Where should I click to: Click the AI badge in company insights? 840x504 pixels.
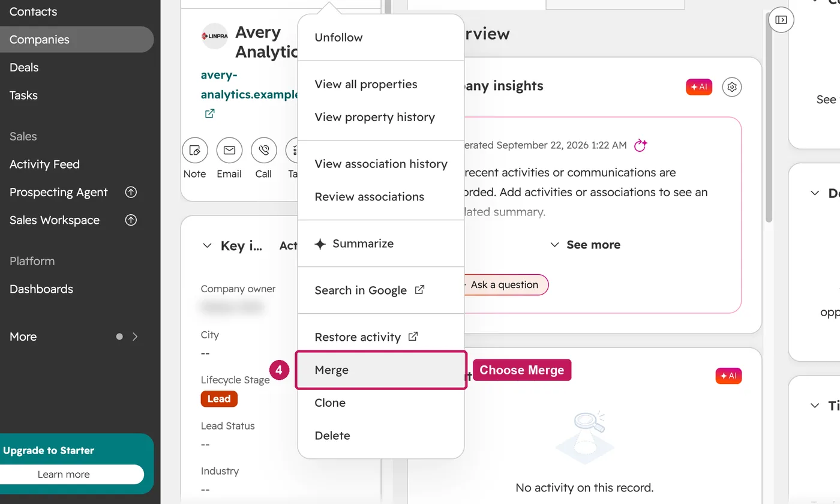pyautogui.click(x=699, y=87)
